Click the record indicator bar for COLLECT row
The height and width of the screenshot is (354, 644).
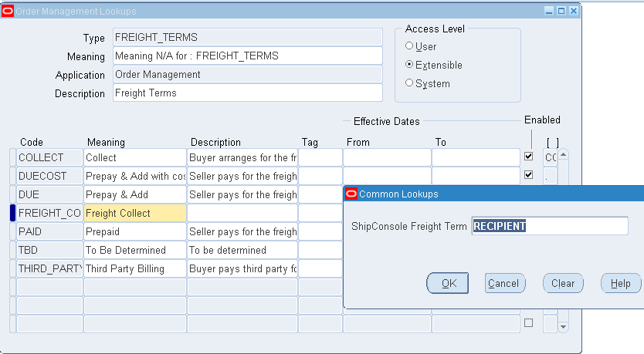click(x=12, y=157)
